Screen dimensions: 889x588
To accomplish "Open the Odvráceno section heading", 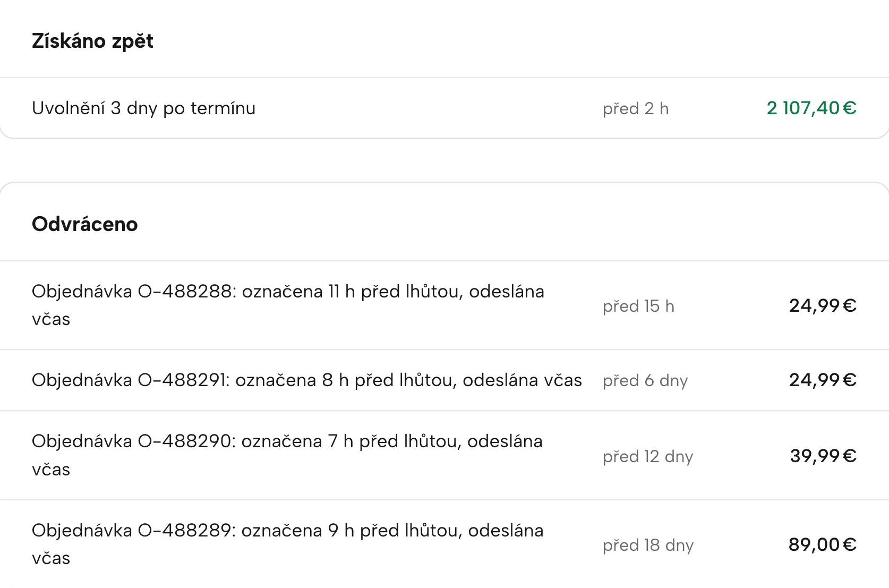I will [x=85, y=224].
